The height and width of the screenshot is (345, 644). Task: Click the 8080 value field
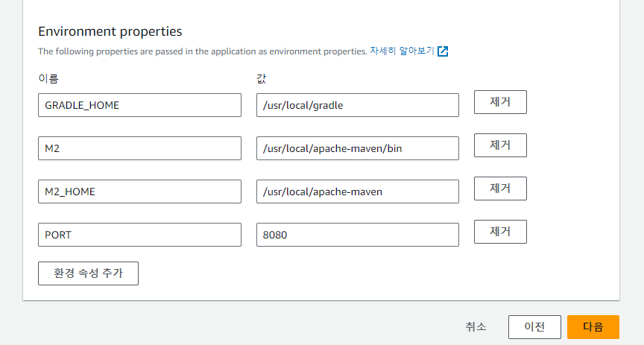(357, 235)
